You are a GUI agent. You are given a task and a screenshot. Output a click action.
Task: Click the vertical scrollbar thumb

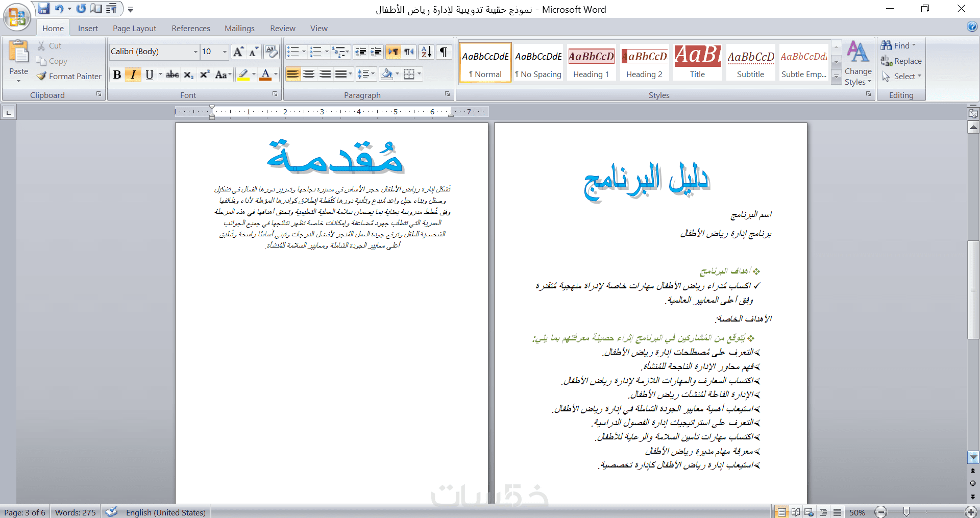click(973, 289)
